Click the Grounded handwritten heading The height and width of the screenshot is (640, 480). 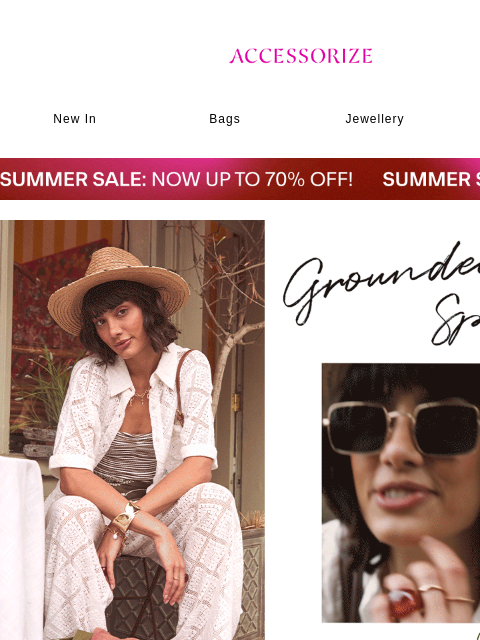[381, 282]
